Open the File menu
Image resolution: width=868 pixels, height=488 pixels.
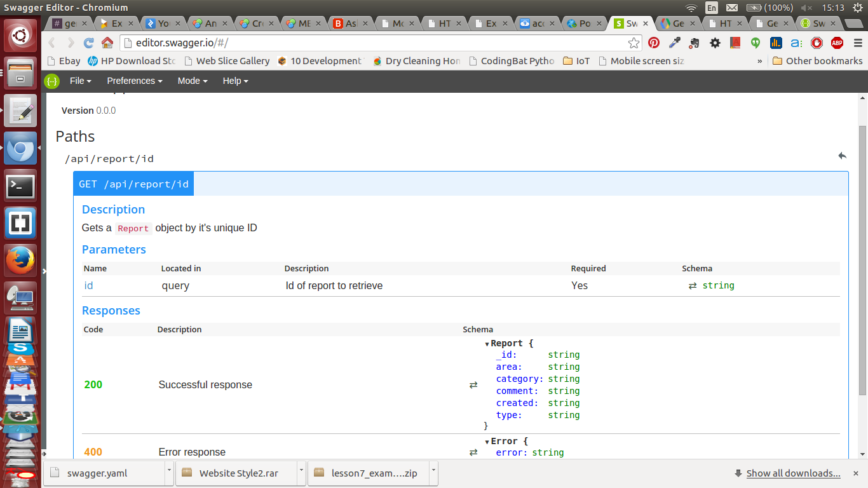[81, 81]
